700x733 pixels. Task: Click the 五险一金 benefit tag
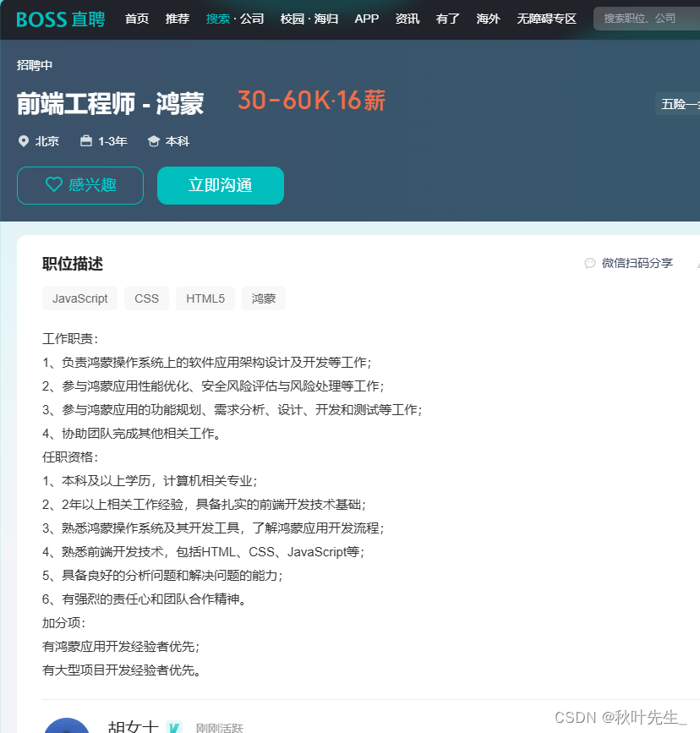click(677, 104)
